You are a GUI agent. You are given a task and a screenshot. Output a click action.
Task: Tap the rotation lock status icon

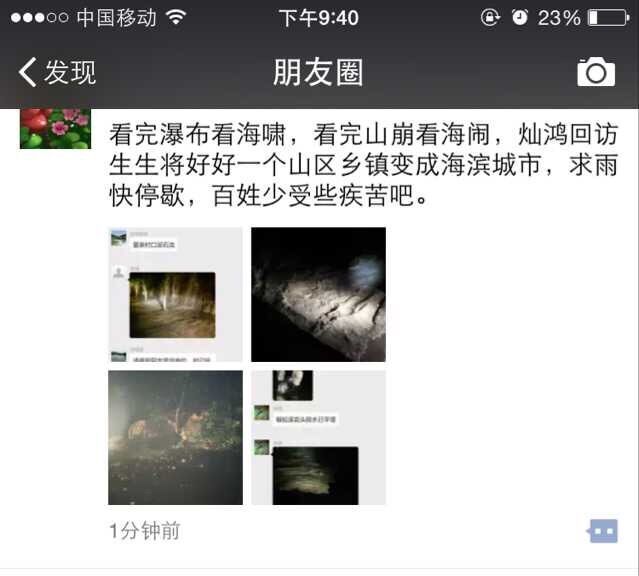[490, 18]
